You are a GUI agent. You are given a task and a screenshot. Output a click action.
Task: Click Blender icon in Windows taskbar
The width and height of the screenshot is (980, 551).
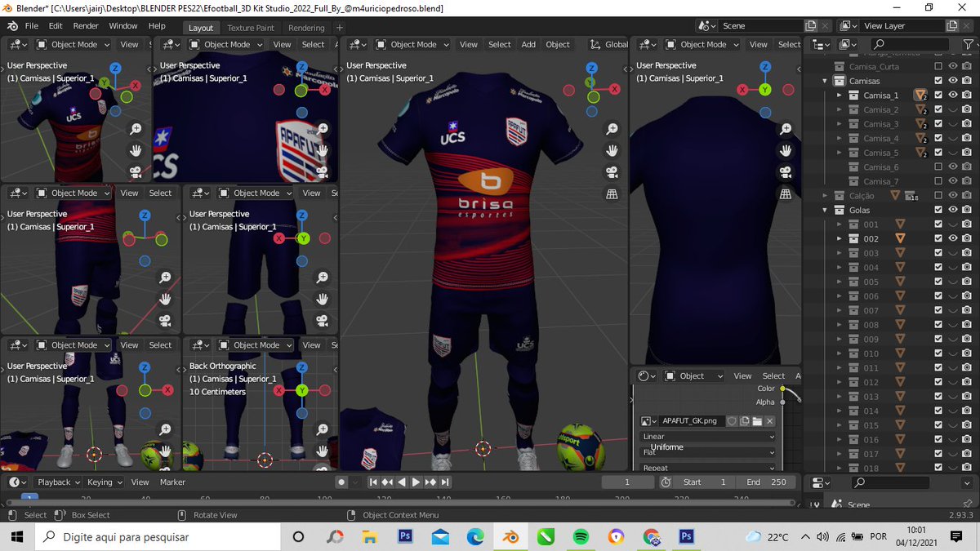pos(510,536)
